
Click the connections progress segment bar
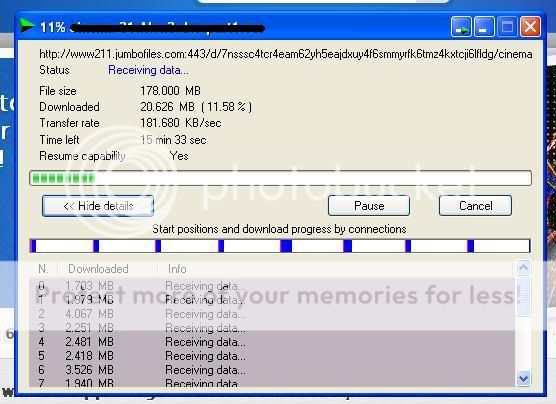coord(280,246)
